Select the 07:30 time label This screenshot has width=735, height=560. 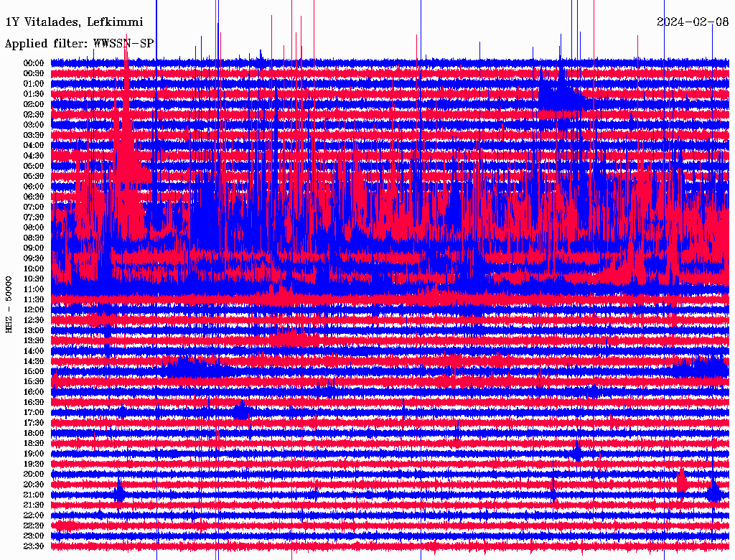click(34, 218)
